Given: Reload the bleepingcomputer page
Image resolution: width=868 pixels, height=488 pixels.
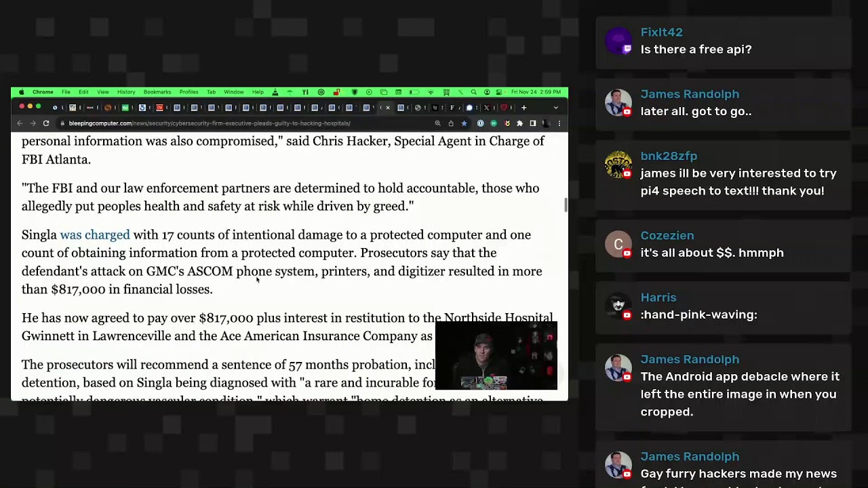Looking at the screenshot, I should click(x=46, y=123).
